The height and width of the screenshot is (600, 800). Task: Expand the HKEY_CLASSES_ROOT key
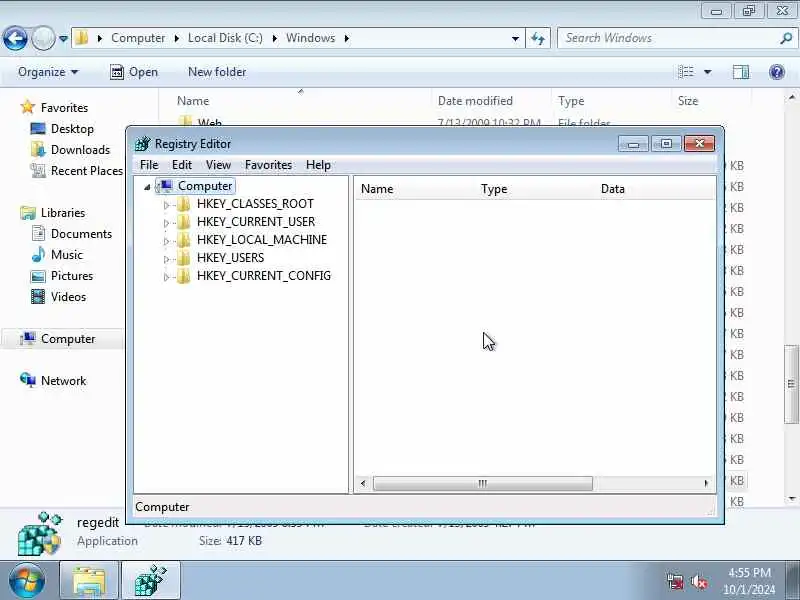(x=166, y=205)
